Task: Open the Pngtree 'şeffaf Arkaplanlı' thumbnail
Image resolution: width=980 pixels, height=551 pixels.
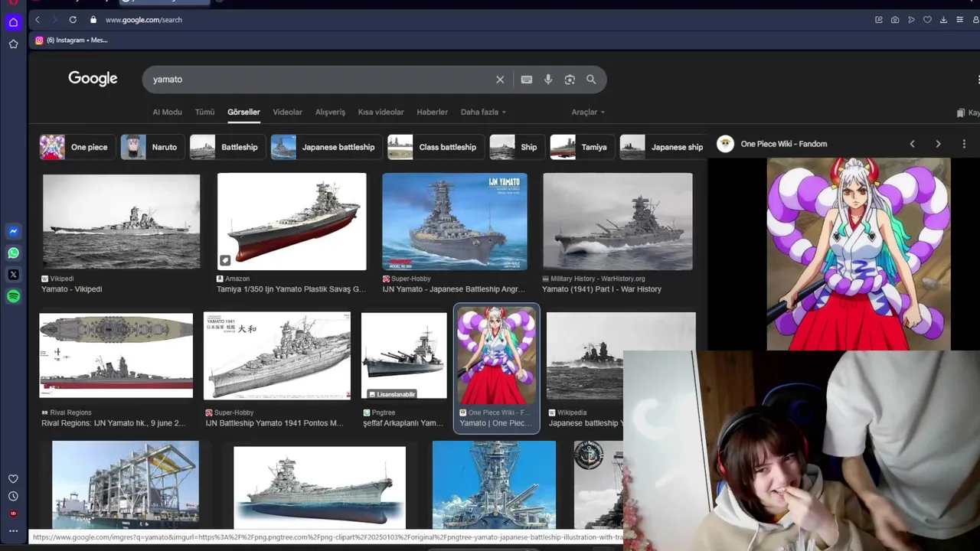Action: pos(404,356)
